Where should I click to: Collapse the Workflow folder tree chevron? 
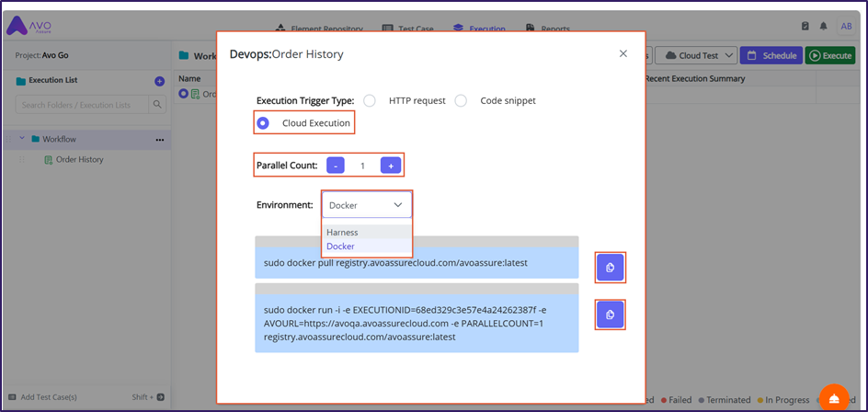tap(22, 140)
